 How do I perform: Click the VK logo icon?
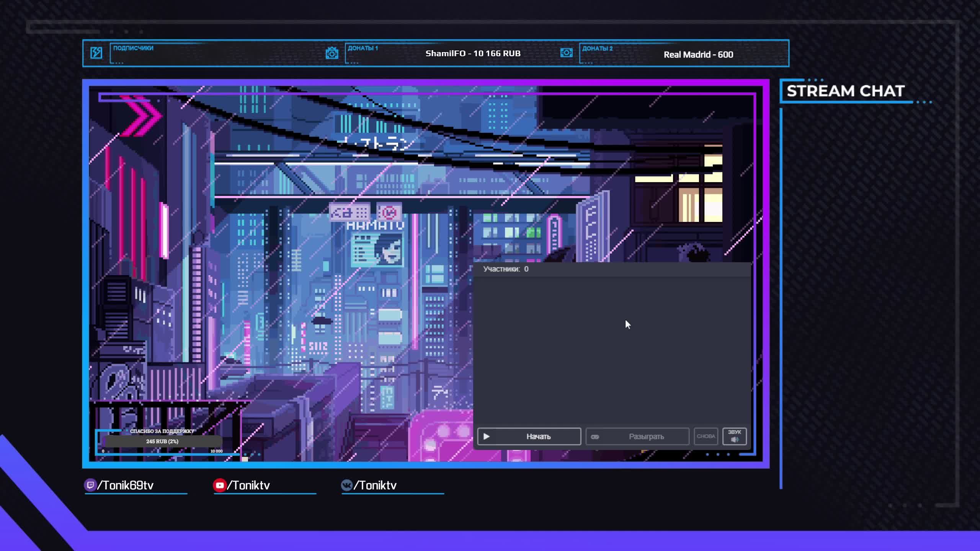point(346,485)
